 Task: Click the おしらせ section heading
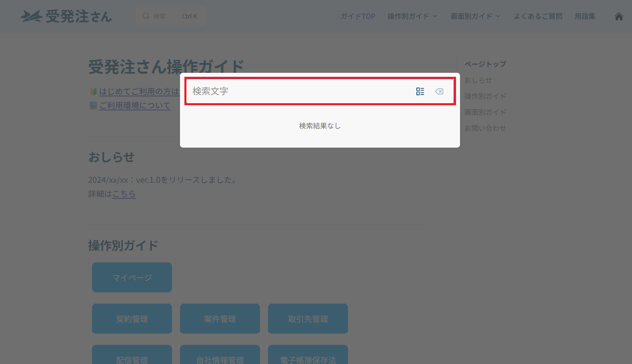111,157
